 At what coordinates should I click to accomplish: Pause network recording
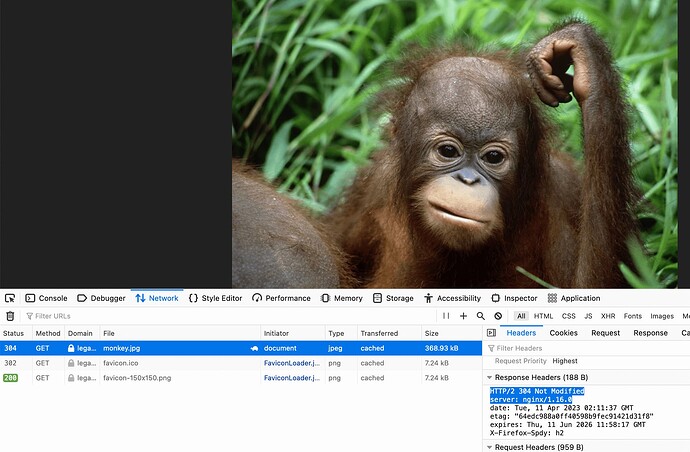446,316
